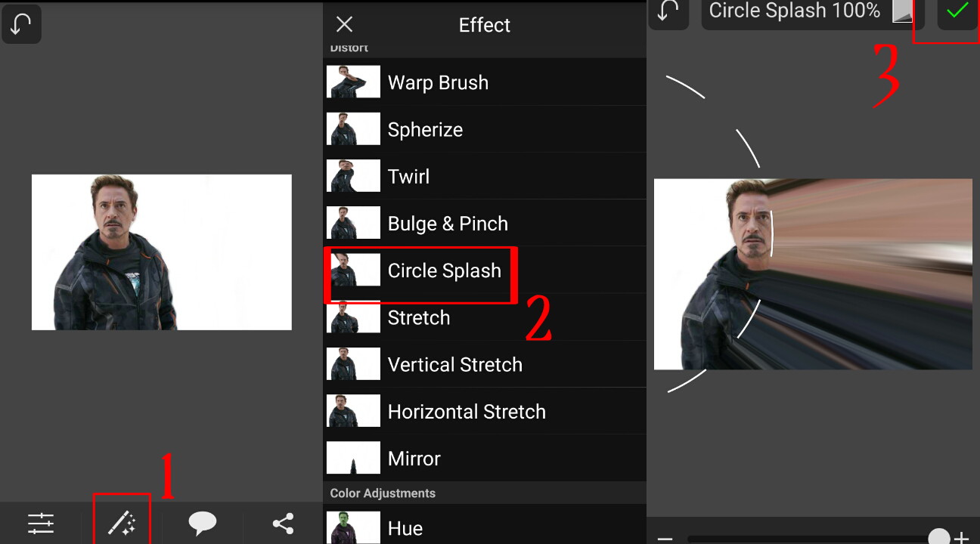
Task: Open the adjustment sliders icon
Action: pyautogui.click(x=41, y=523)
